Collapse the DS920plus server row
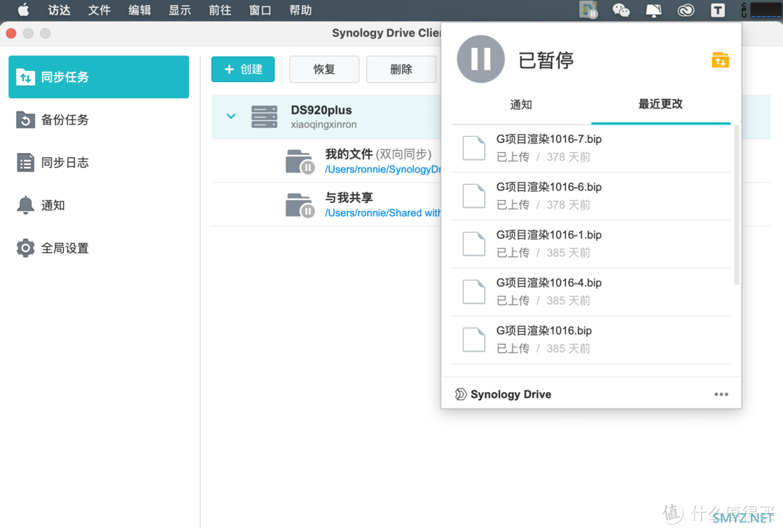Viewport: 783px width, 532px height. [x=231, y=116]
